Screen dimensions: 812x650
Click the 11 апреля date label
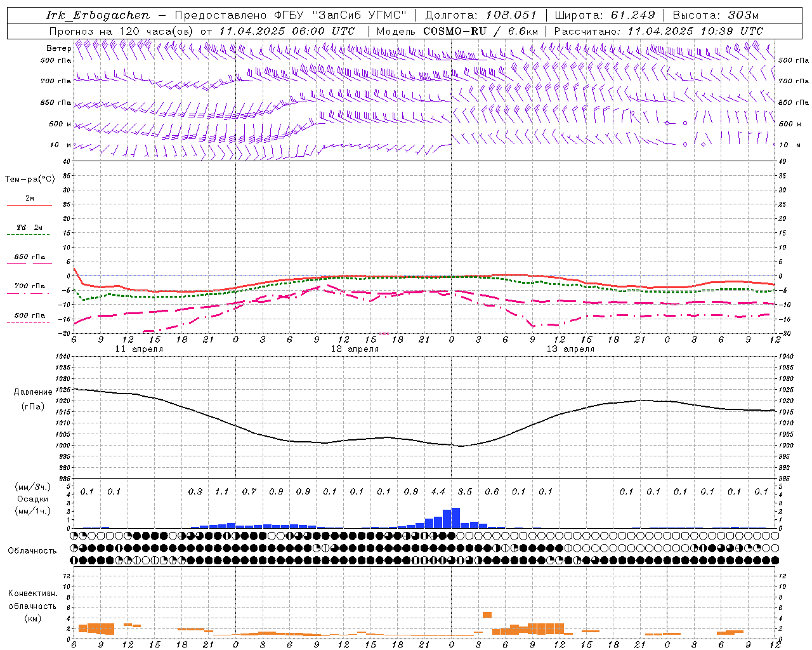(x=139, y=349)
